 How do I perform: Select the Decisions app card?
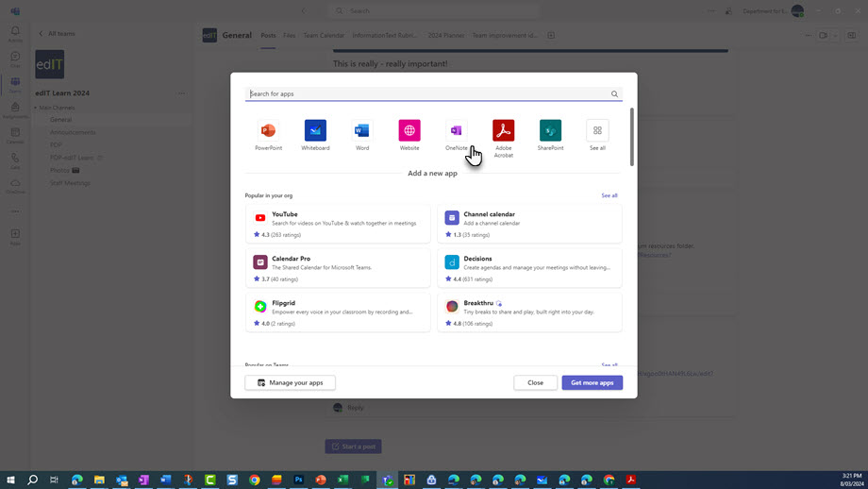tap(530, 268)
